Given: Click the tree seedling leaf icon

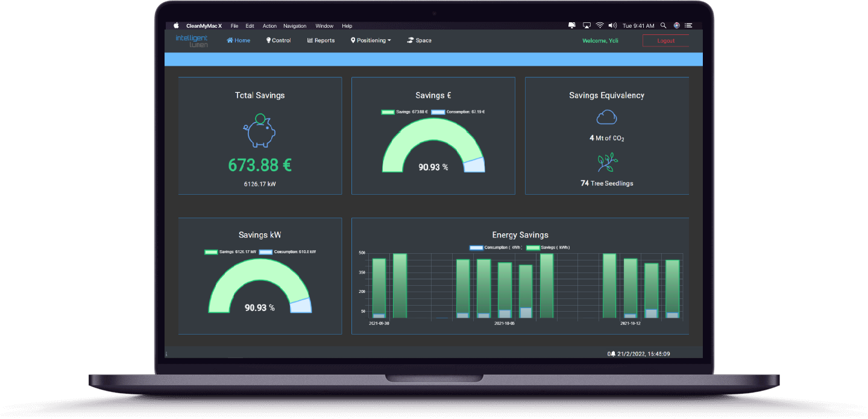Looking at the screenshot, I should pos(607,162).
